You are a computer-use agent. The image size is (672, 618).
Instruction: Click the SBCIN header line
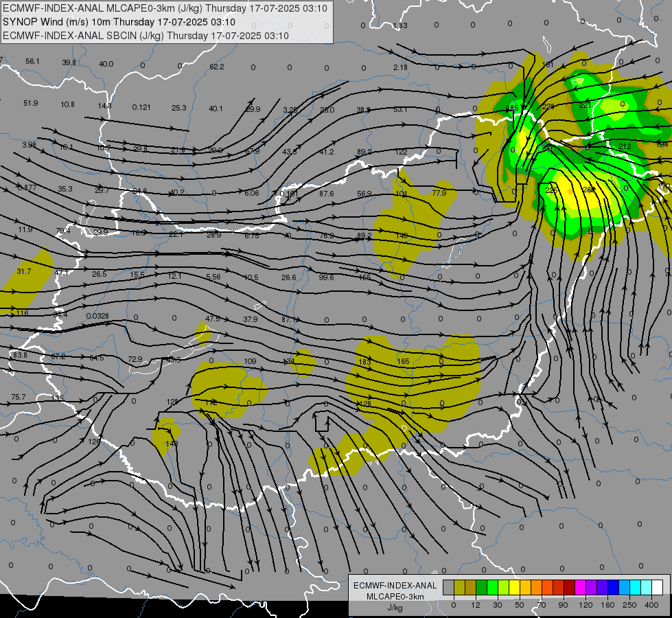click(146, 36)
